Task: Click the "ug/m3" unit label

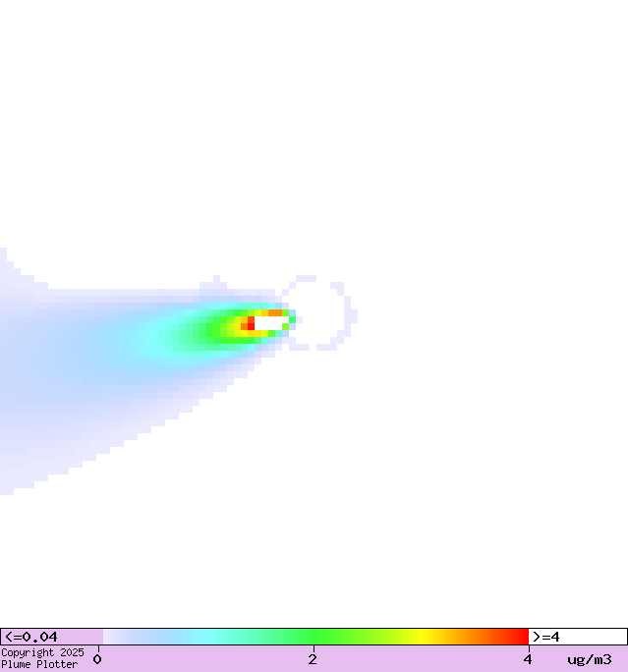Action: [x=590, y=659]
